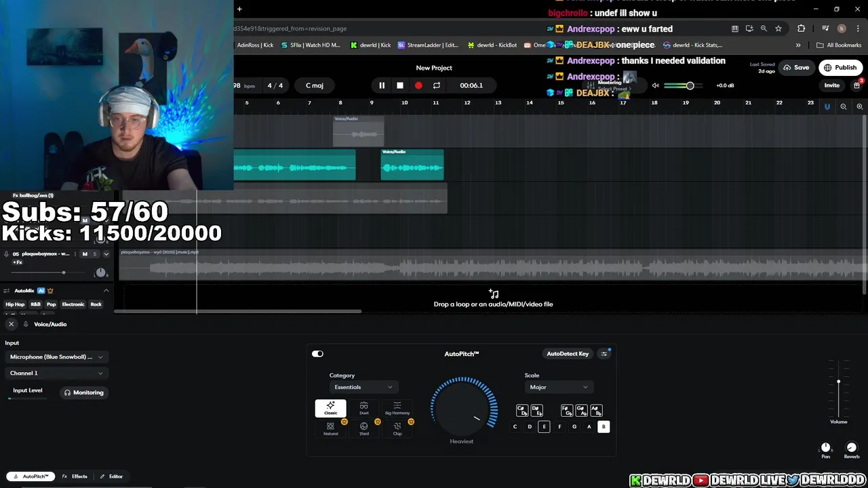Select the Classic AutoPitch preset
Image resolution: width=868 pixels, height=488 pixels.
[330, 408]
